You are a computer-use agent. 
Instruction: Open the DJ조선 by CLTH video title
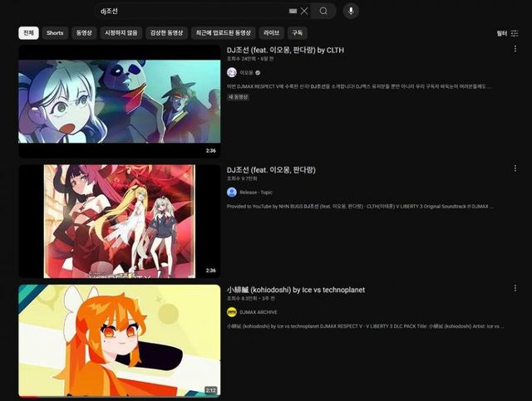click(x=285, y=50)
